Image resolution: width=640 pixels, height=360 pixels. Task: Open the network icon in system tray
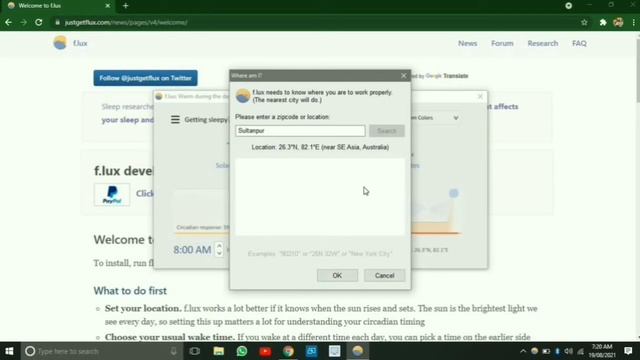pyautogui.click(x=580, y=351)
